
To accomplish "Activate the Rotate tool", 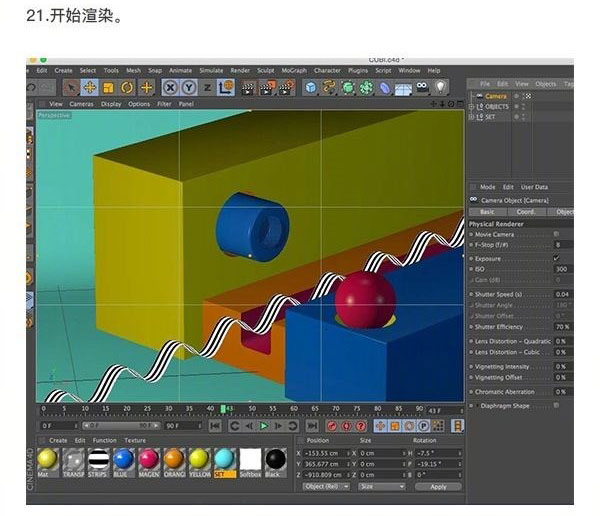I will 127,88.
